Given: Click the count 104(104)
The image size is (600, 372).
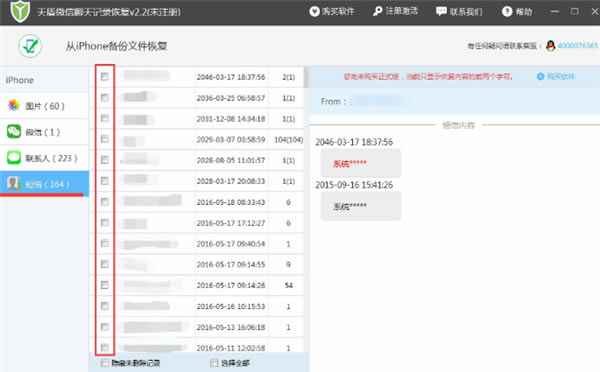Looking at the screenshot, I should pos(289,140).
